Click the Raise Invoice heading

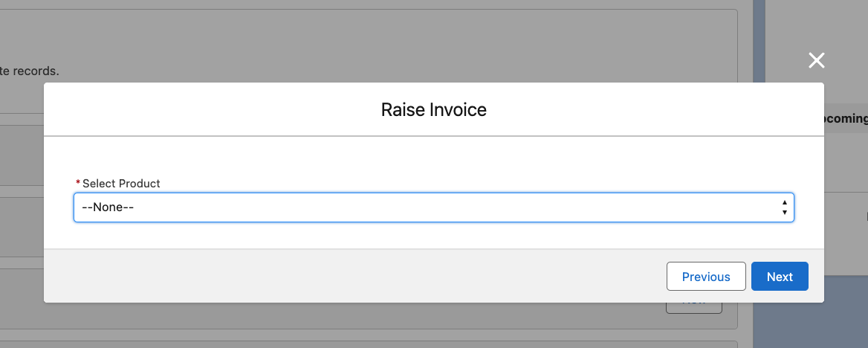[x=433, y=110]
